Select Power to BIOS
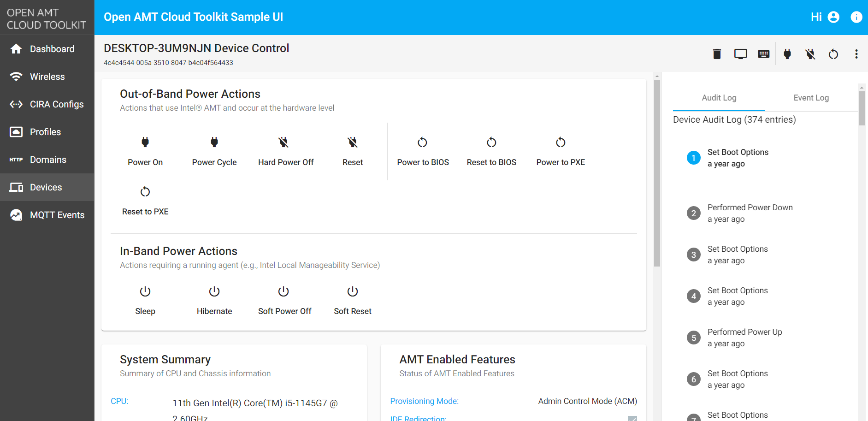The width and height of the screenshot is (868, 421). click(x=423, y=151)
